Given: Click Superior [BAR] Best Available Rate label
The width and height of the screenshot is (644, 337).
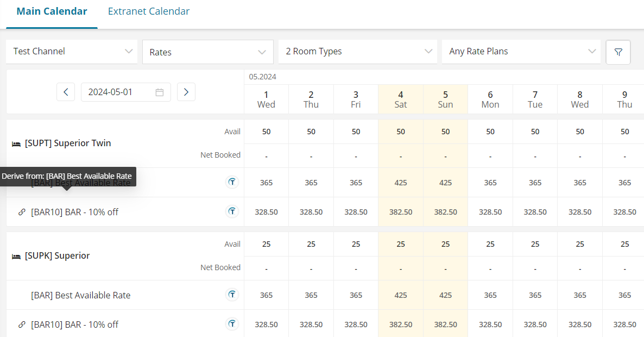Looking at the screenshot, I should coord(80,295).
